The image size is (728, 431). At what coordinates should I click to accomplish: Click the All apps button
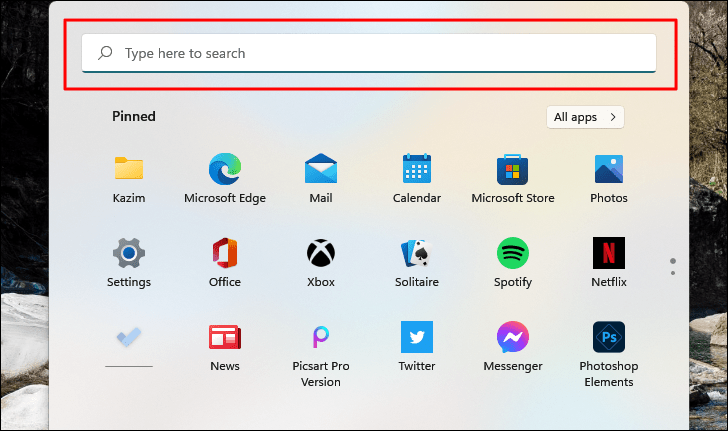point(585,117)
